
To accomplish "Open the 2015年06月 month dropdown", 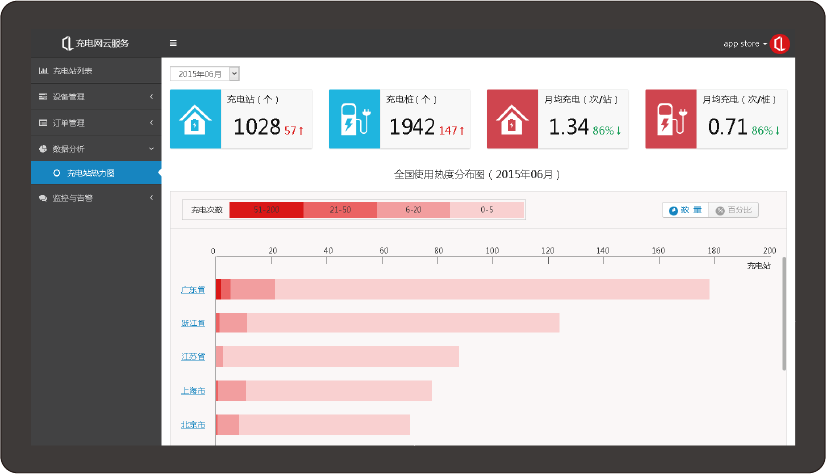I will pos(205,73).
